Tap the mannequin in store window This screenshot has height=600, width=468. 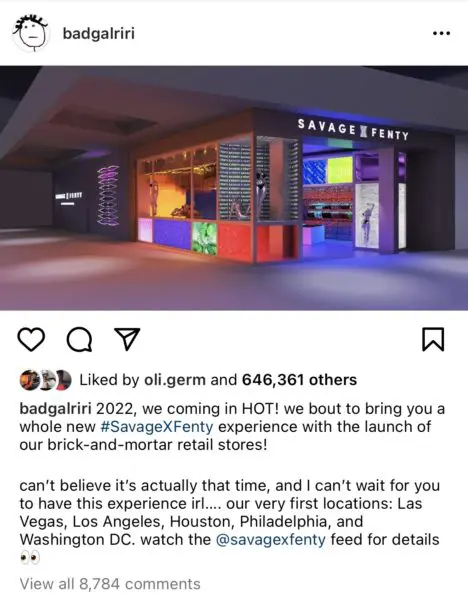click(x=261, y=193)
